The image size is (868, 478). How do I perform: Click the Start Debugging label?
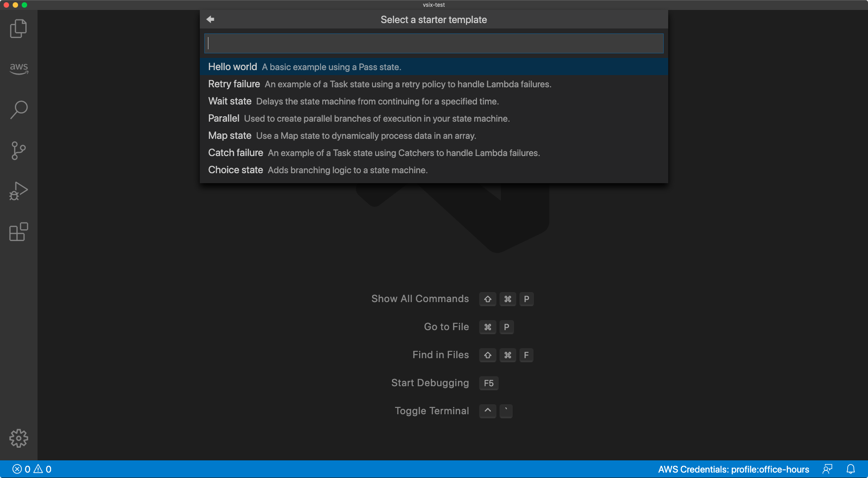pos(430,383)
